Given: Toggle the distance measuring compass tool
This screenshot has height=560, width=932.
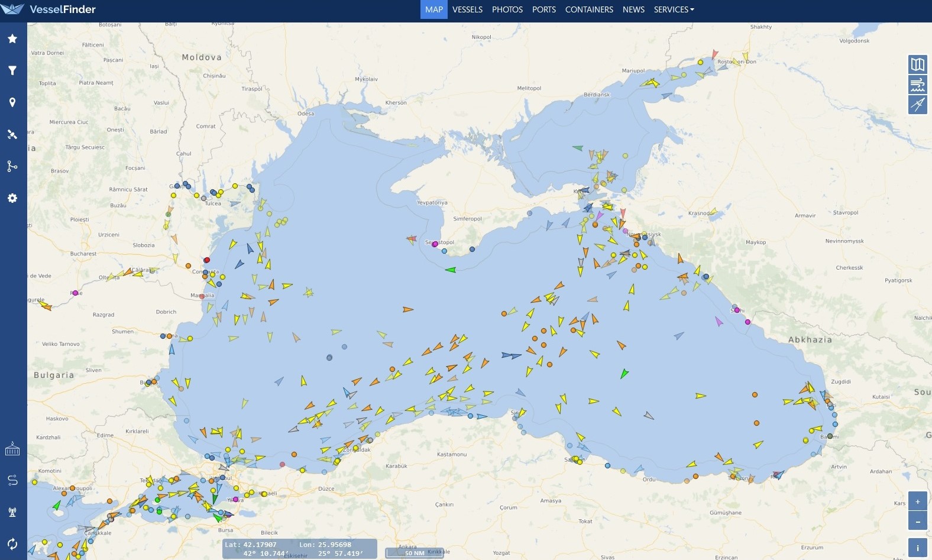Looking at the screenshot, I should [917, 105].
